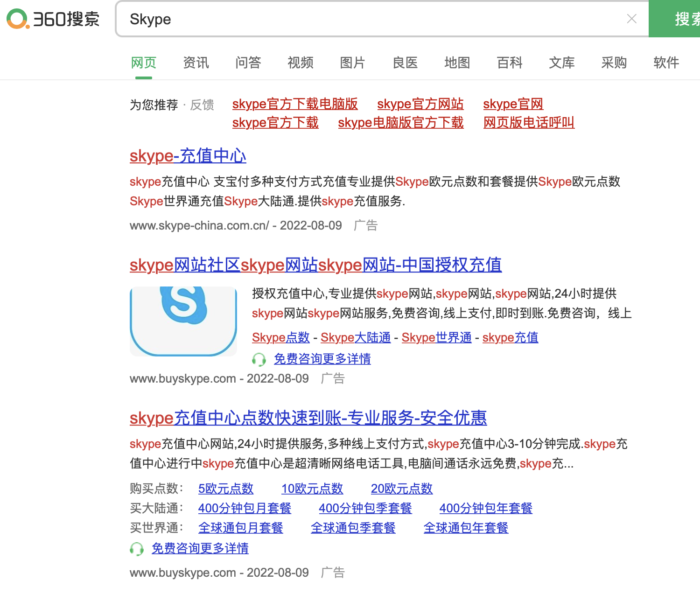Image resolution: width=700 pixels, height=601 pixels.
Task: Switch to the 问答 tab
Action: point(248,63)
